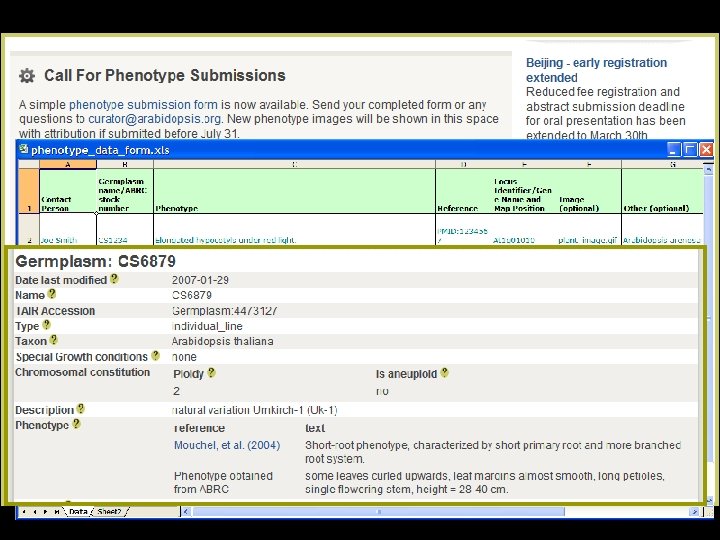This screenshot has height=540, width=720.
Task: Click the Germplasm name/ABRC stock number cell
Action: (x=125, y=191)
